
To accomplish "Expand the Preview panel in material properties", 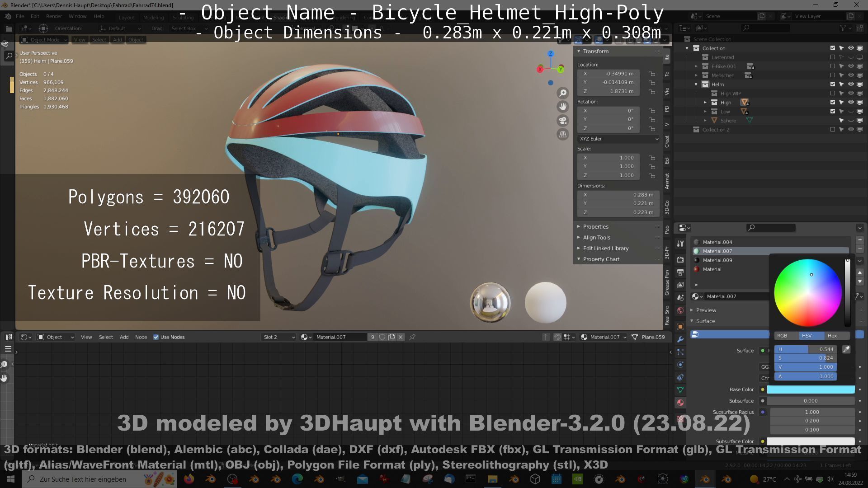I will tap(692, 310).
